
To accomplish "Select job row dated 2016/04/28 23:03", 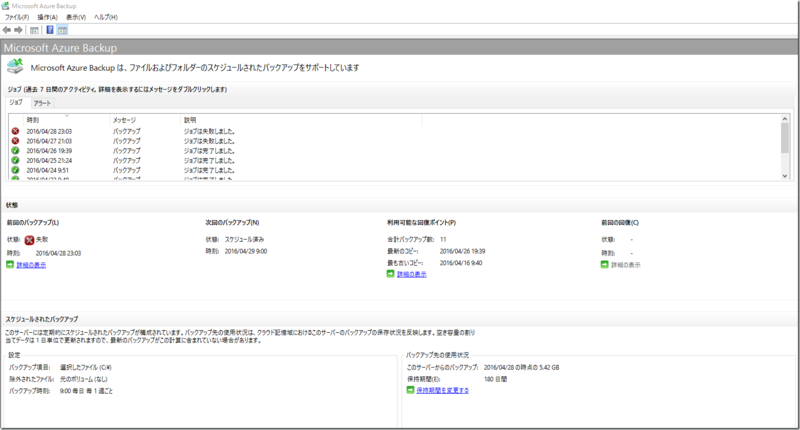I will 394,131.
